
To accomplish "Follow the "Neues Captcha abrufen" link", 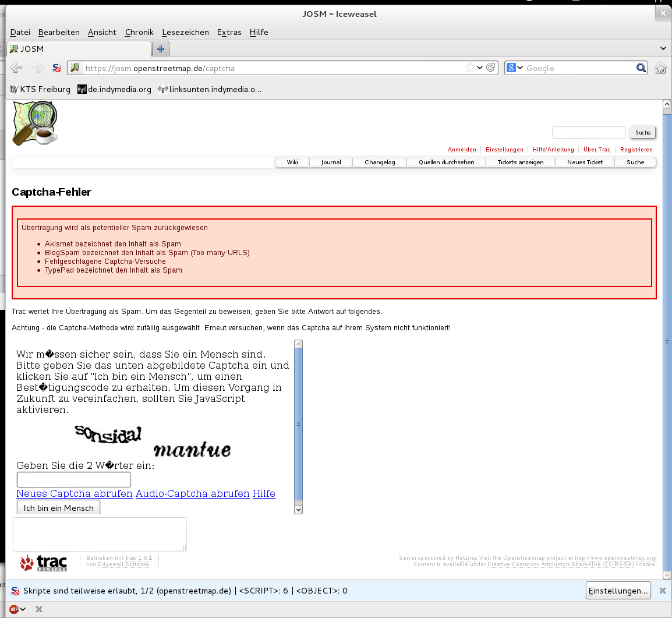I will point(75,493).
